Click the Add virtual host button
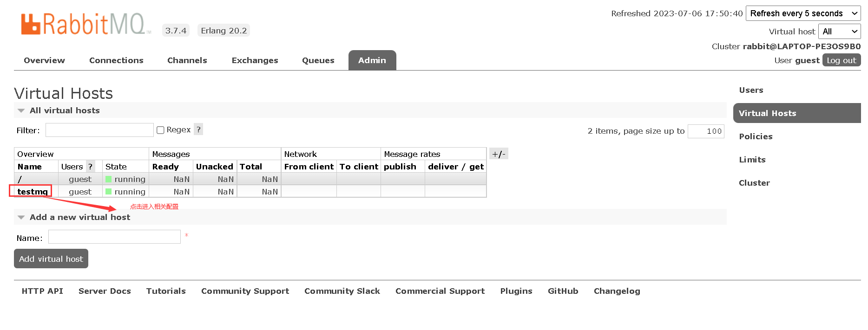 click(x=51, y=259)
